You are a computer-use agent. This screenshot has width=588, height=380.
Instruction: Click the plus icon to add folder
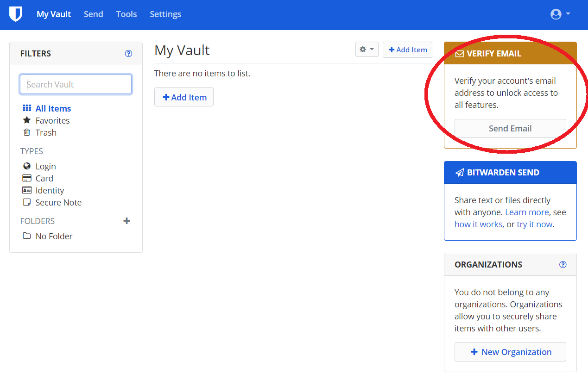(126, 221)
